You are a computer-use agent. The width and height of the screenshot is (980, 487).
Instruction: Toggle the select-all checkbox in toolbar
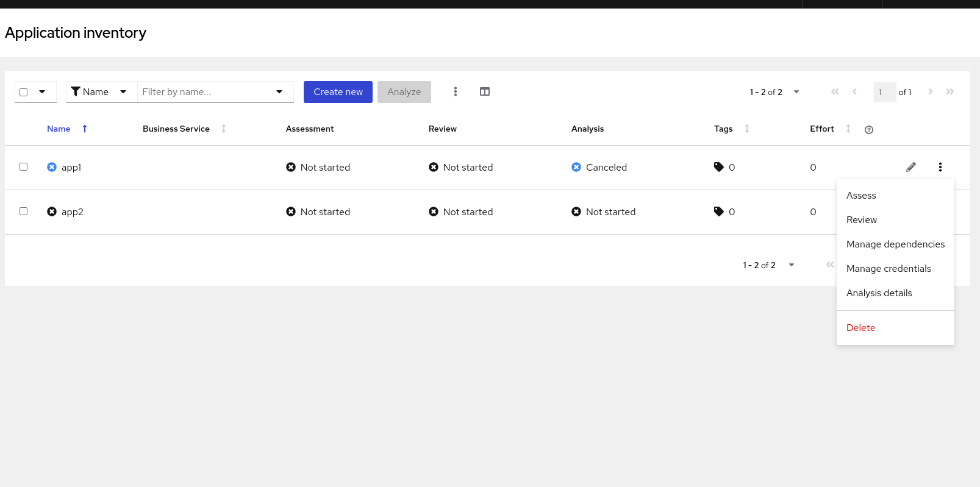(x=24, y=92)
